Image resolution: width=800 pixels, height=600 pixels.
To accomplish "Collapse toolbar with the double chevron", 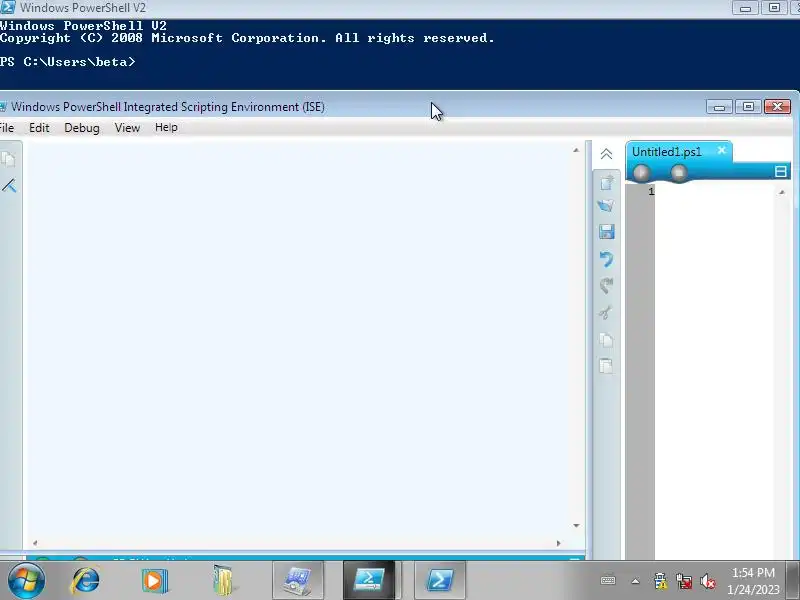I will click(x=606, y=154).
